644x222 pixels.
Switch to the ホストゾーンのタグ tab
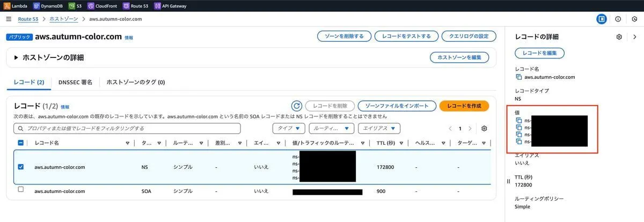135,82
